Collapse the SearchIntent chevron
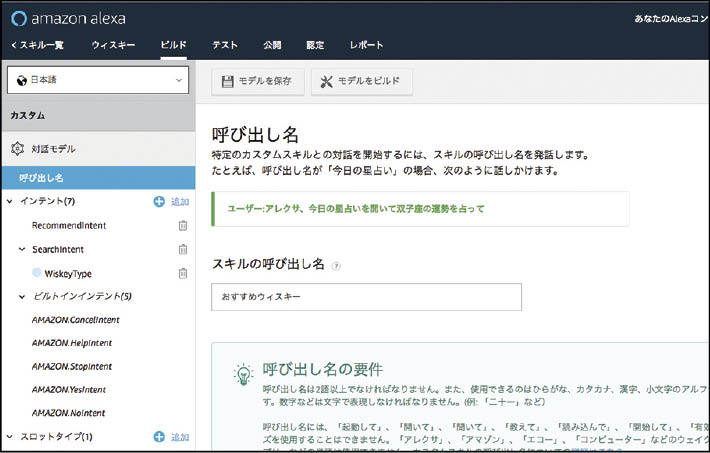Viewport: 710px width, 453px height. tap(22, 249)
